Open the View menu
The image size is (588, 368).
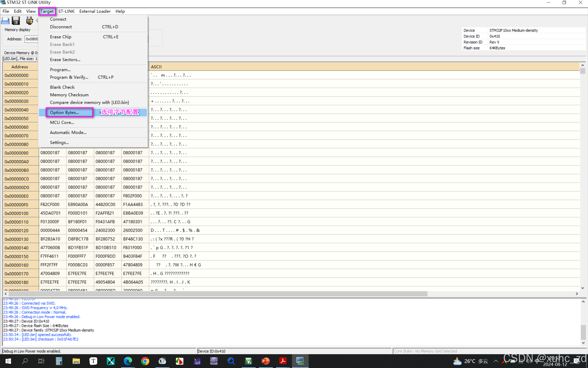(x=31, y=11)
